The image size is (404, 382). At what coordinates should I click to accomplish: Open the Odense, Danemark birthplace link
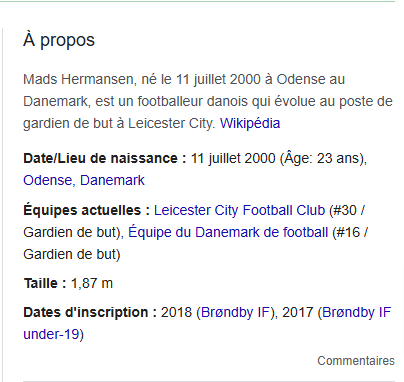(84, 180)
